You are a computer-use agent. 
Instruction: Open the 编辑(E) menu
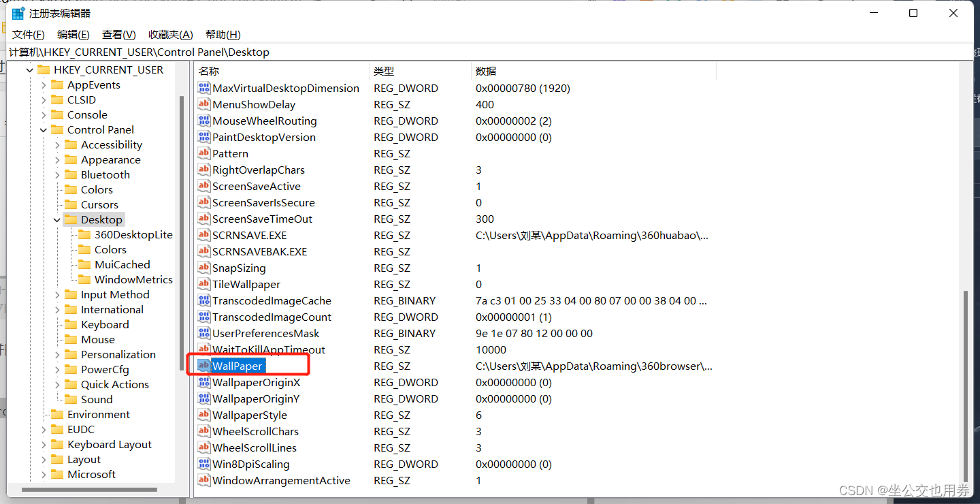(73, 35)
